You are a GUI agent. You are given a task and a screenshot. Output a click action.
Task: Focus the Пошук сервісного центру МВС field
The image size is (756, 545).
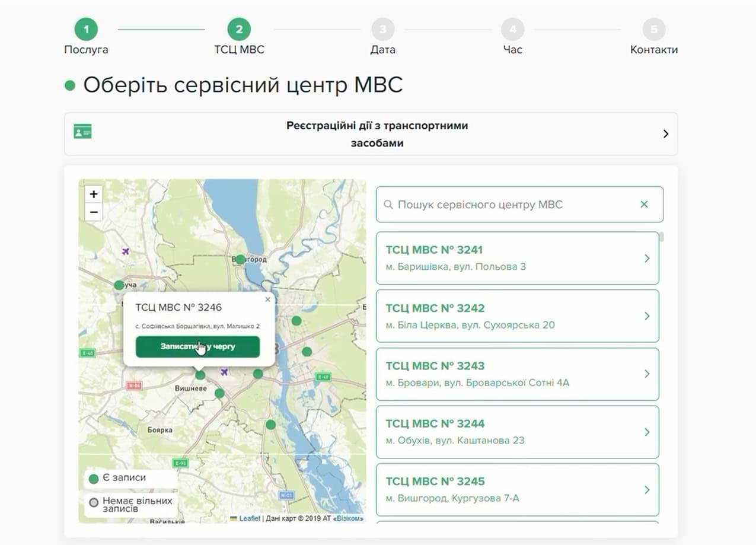tap(520, 205)
